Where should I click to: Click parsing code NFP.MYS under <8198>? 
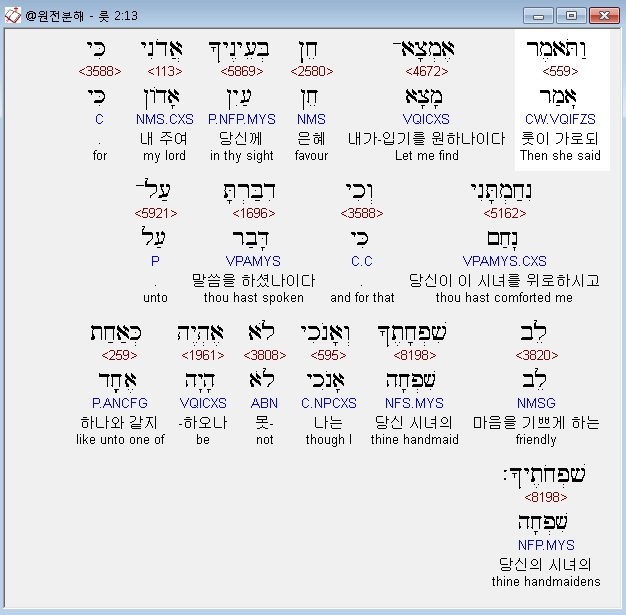click(x=546, y=546)
